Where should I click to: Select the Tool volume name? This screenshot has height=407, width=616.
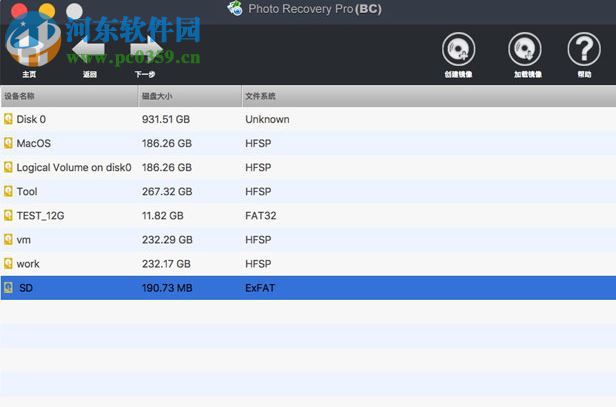point(27,191)
